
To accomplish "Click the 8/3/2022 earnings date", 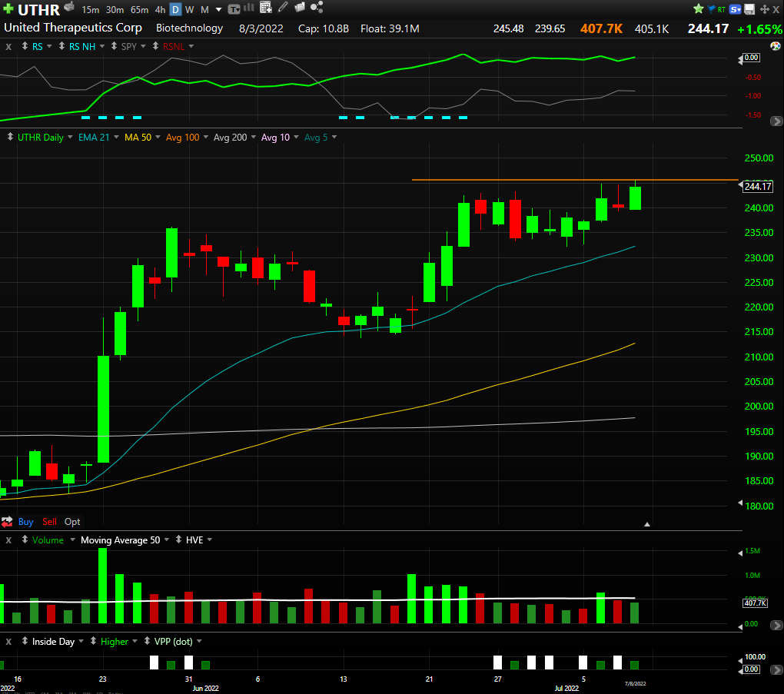I will [x=261, y=28].
